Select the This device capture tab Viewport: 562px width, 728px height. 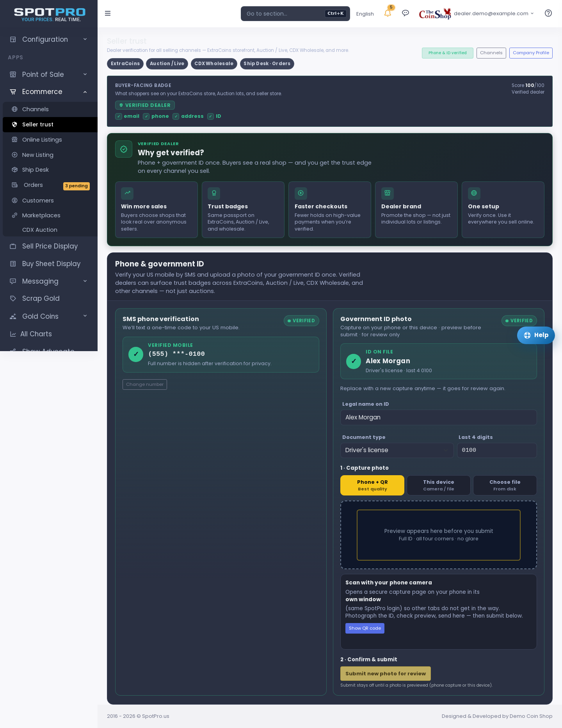[x=439, y=485]
